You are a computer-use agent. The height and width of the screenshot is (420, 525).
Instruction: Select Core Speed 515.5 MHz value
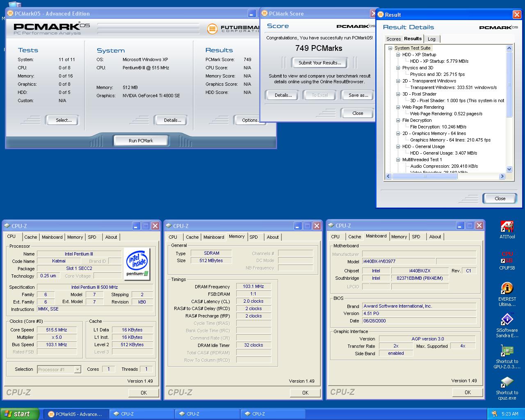pos(57,330)
